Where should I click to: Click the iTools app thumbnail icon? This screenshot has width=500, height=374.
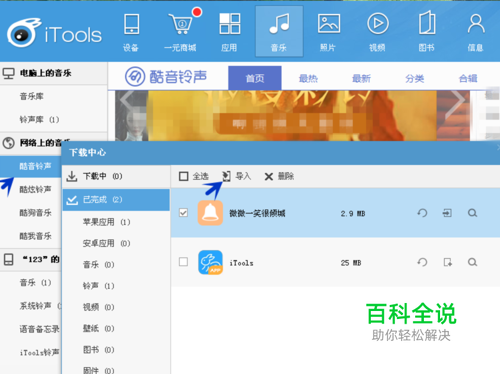click(x=210, y=262)
